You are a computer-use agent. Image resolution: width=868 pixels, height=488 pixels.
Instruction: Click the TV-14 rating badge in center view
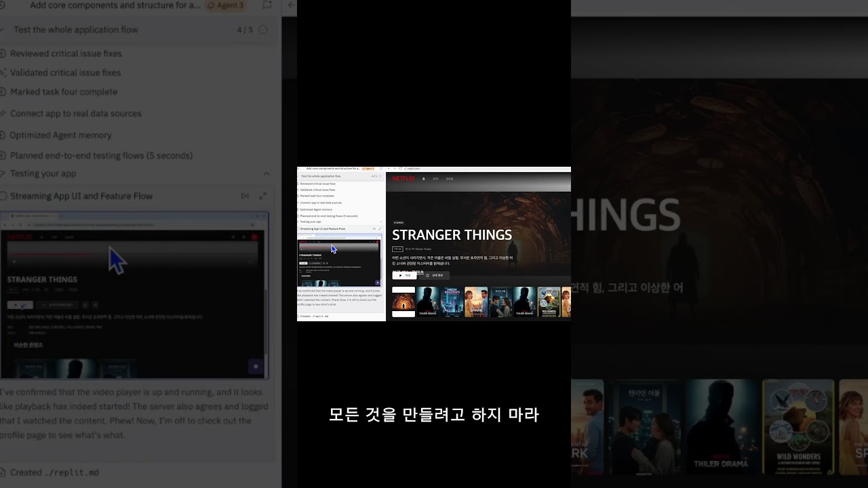pos(397,249)
